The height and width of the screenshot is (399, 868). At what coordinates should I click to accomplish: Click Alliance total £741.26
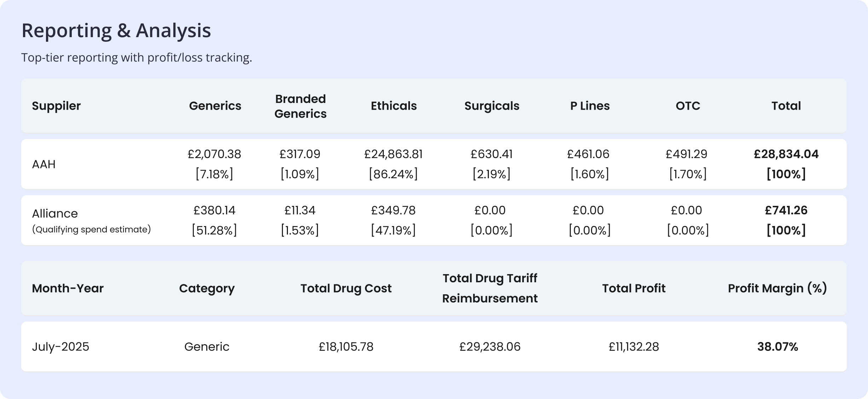click(786, 210)
